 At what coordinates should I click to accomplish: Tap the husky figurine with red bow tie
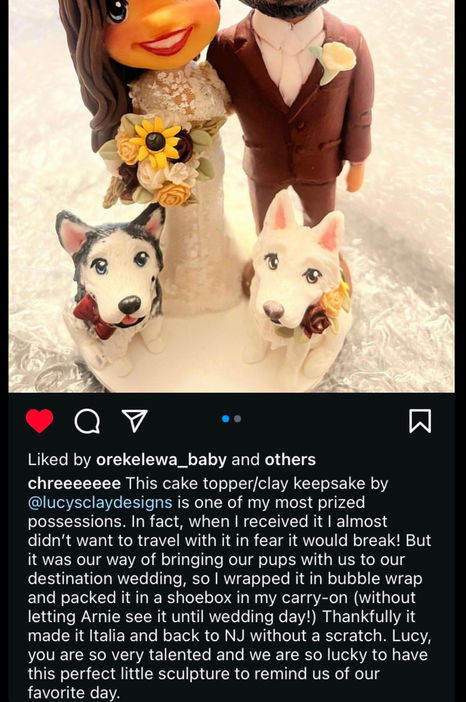[113, 287]
